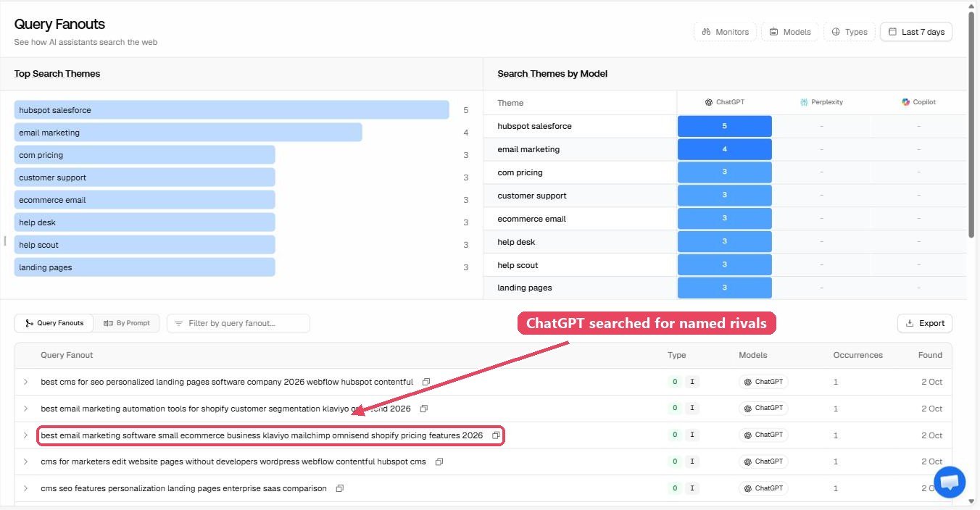The image size is (980, 510).
Task: Click ChatGPT badge in enterprise saas comparison row
Action: pos(763,488)
